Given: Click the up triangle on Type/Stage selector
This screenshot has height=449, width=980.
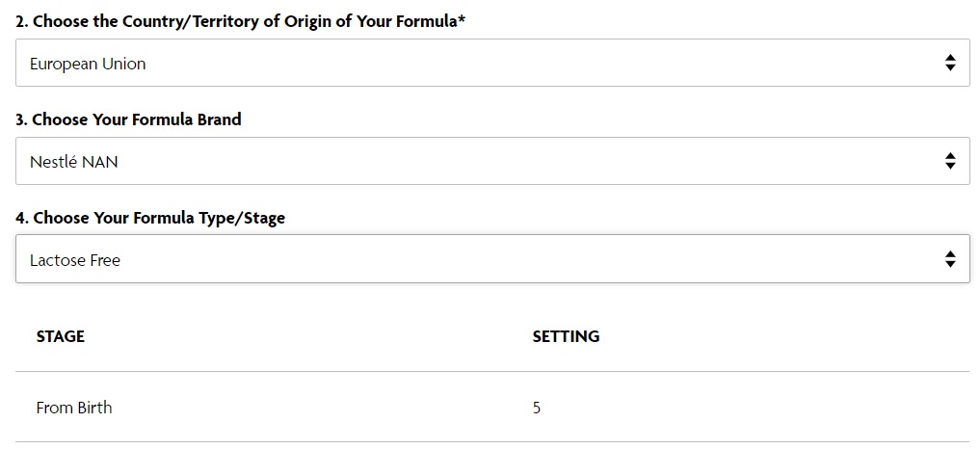Looking at the screenshot, I should pos(950,254).
